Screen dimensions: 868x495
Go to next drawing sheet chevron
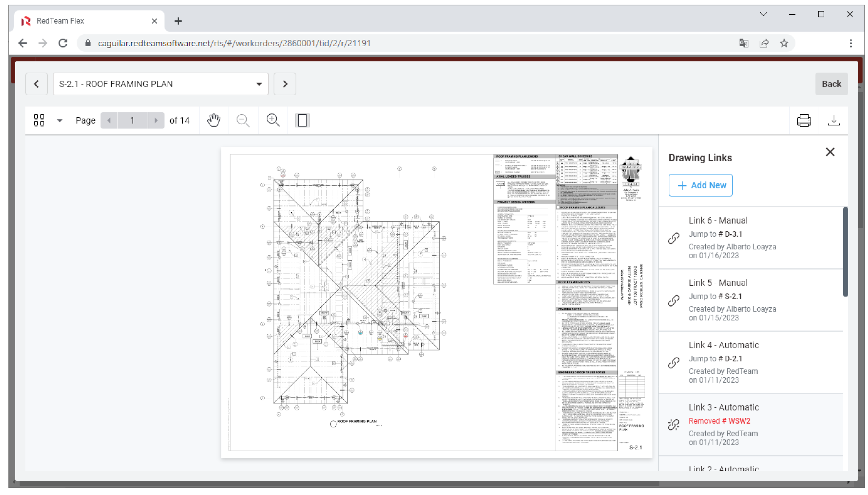click(x=285, y=84)
